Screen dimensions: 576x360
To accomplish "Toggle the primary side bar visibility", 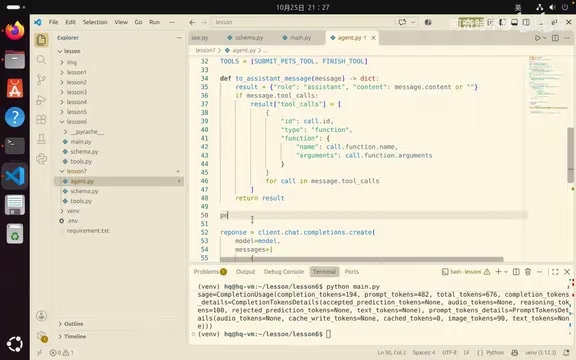I will (502, 22).
